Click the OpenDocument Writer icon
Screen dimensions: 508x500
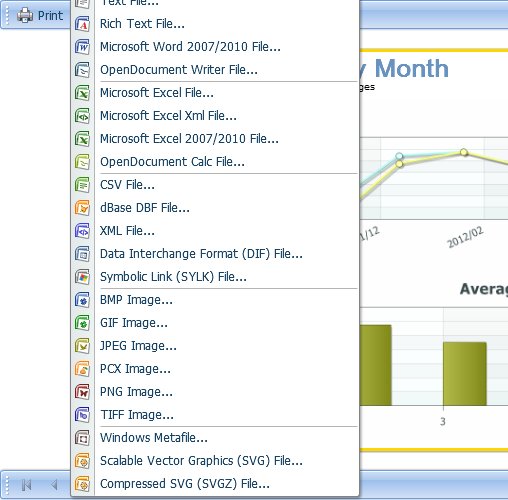pyautogui.click(x=82, y=70)
